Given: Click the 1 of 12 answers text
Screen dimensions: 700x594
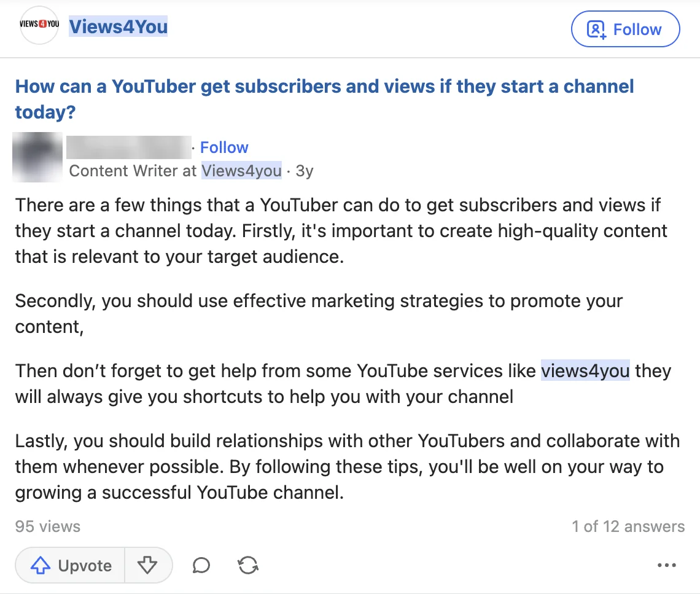Looking at the screenshot, I should tap(628, 526).
